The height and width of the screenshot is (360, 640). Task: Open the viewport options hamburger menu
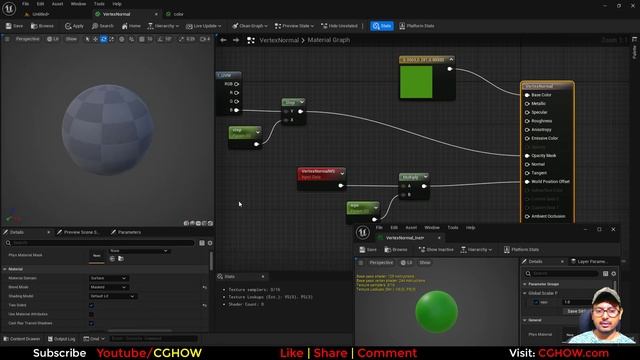(7, 39)
